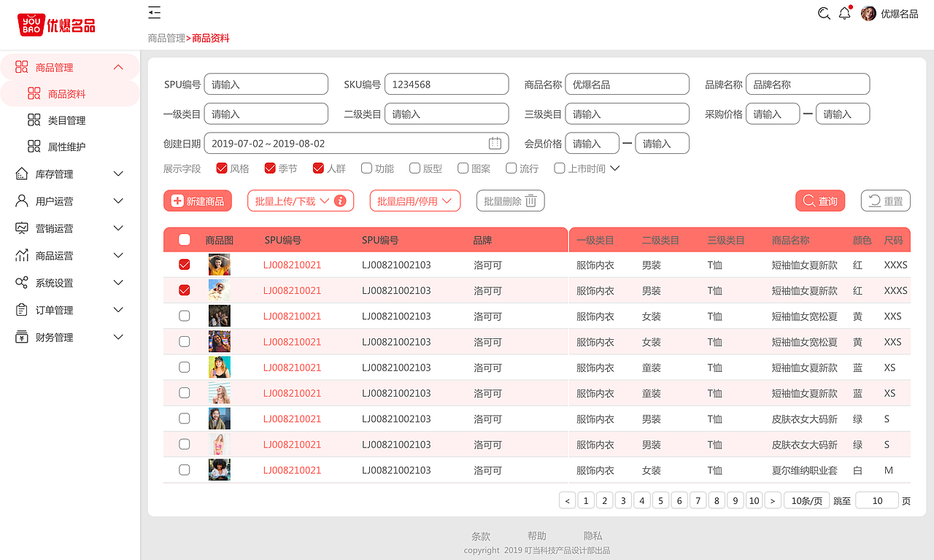Screen dimensions: 934x560
Task: Click the 营销运营 presentation icon
Action: tap(21, 228)
